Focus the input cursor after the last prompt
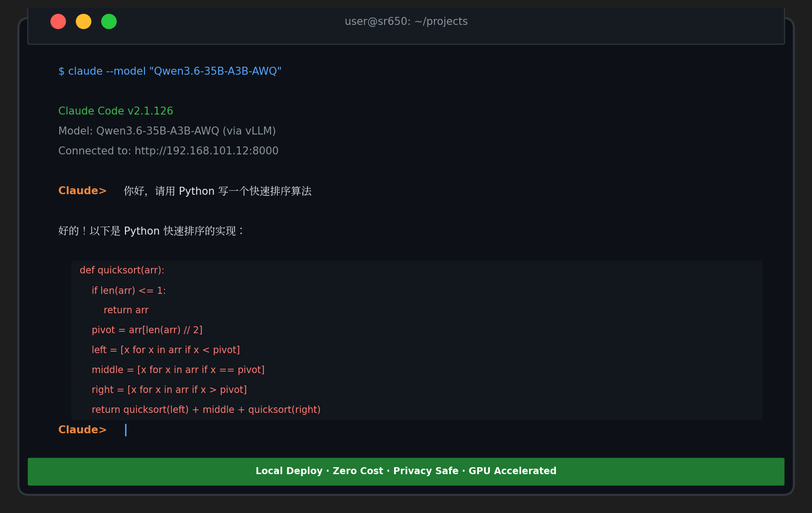This screenshot has height=513, width=812. (x=126, y=430)
